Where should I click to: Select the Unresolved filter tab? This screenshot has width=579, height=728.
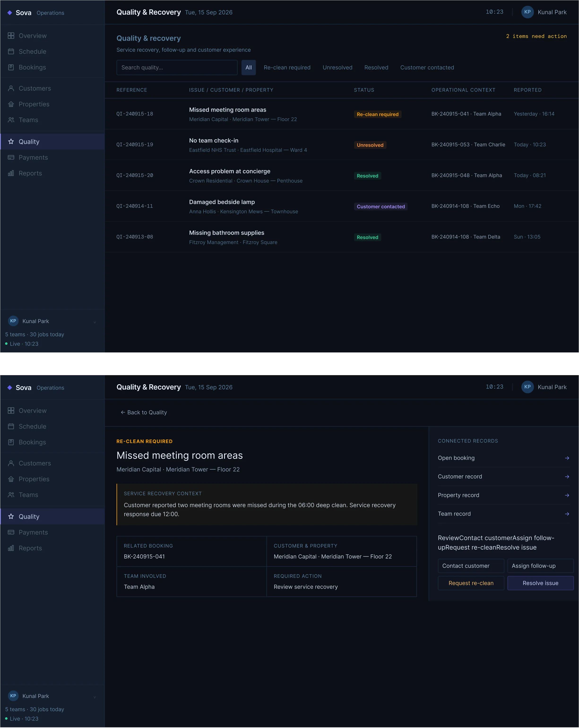[x=337, y=68]
